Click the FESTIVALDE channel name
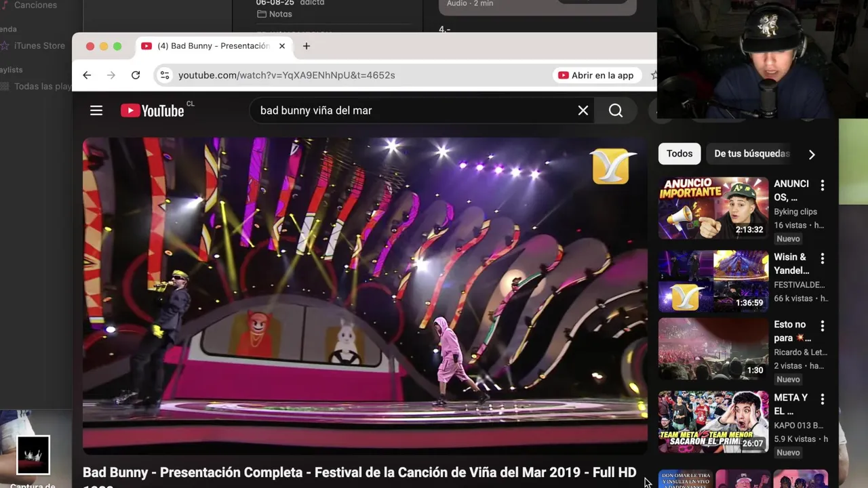The image size is (868, 488). coord(800,285)
